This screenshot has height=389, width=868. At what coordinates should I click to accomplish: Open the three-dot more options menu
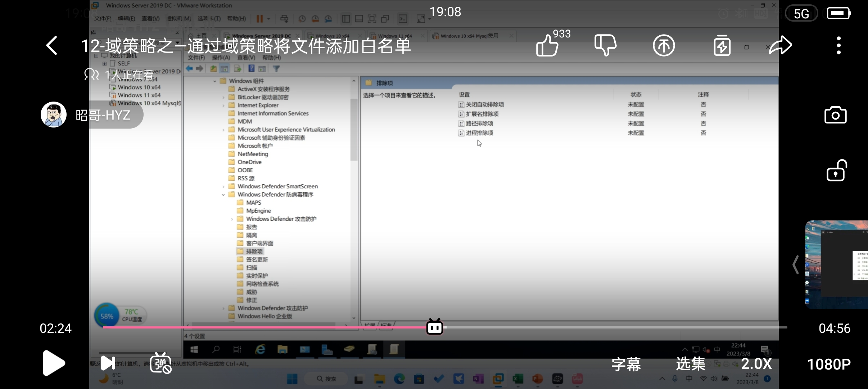coord(838,46)
